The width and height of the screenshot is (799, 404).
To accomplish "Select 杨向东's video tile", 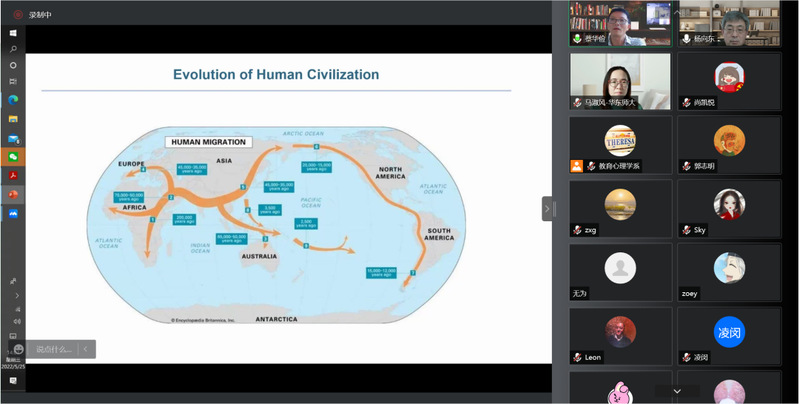I will (x=729, y=23).
